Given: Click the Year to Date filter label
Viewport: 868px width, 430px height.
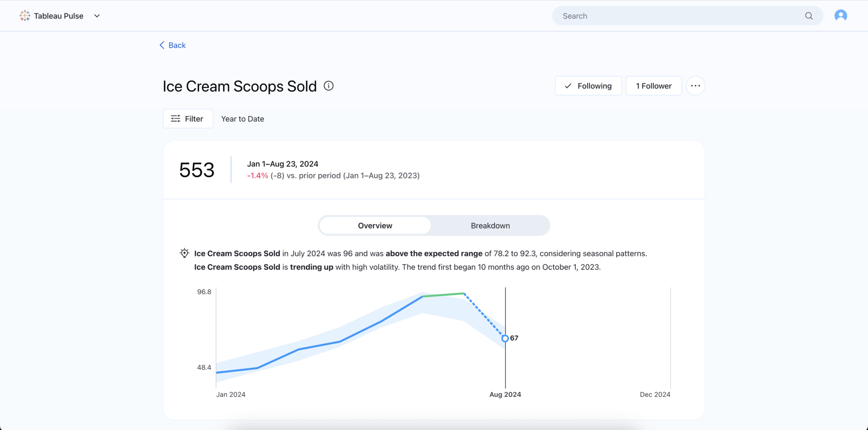Looking at the screenshot, I should pos(242,119).
